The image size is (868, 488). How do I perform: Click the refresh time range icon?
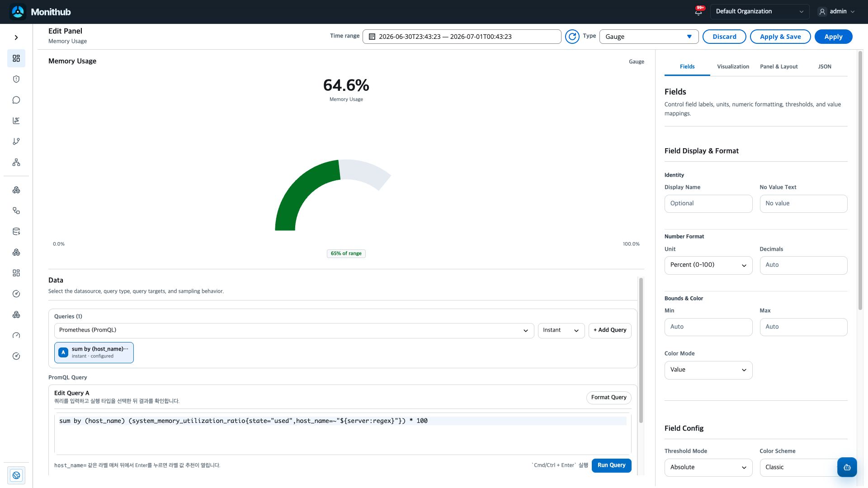coord(572,37)
